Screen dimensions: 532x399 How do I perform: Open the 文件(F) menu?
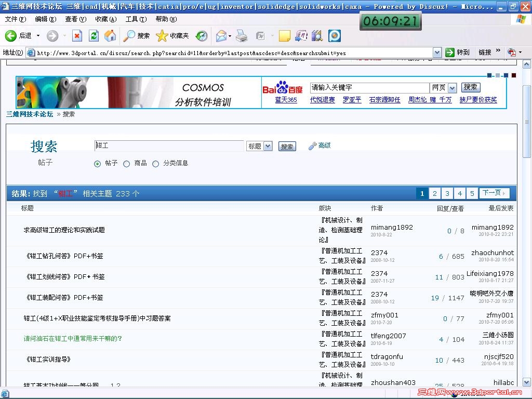point(16,19)
